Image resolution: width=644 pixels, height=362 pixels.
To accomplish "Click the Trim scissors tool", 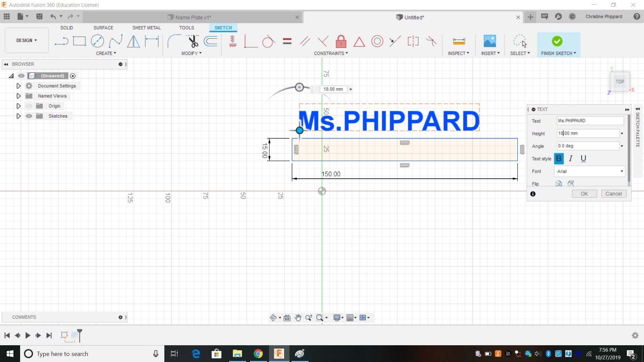I will [193, 41].
